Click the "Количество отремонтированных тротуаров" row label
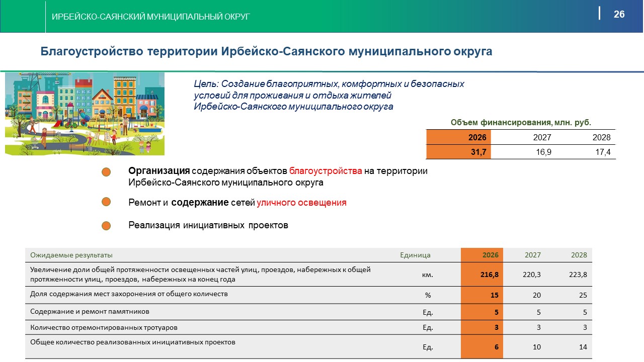 tap(104, 328)
